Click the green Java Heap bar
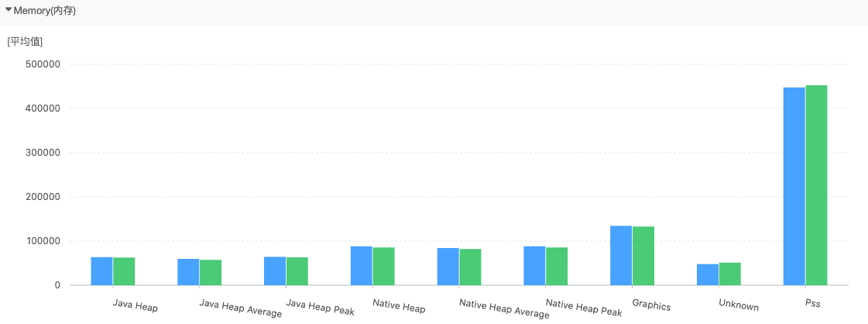868x324 pixels. coord(124,271)
